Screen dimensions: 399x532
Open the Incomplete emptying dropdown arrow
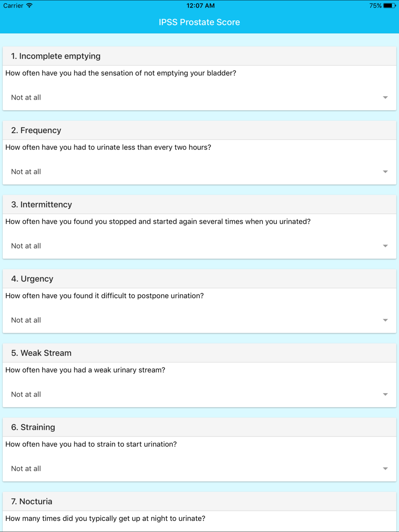click(385, 98)
